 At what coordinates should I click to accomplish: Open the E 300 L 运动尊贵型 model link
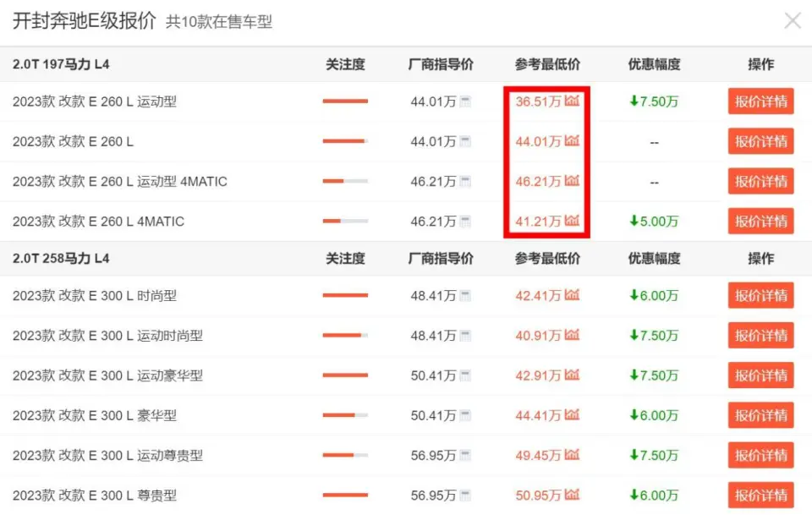click(x=107, y=456)
